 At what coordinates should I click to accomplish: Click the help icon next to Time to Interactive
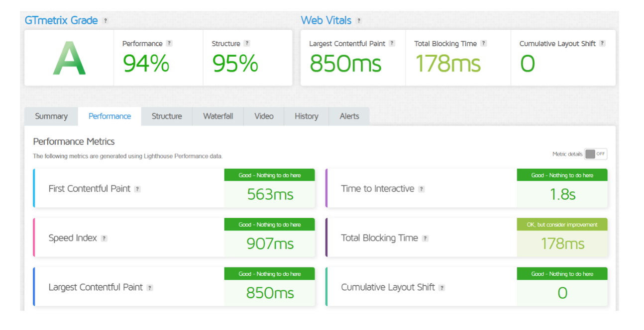422,189
